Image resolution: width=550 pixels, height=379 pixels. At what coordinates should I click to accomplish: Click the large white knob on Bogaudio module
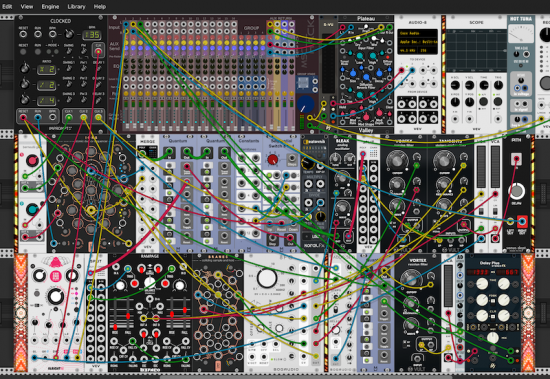click(267, 278)
